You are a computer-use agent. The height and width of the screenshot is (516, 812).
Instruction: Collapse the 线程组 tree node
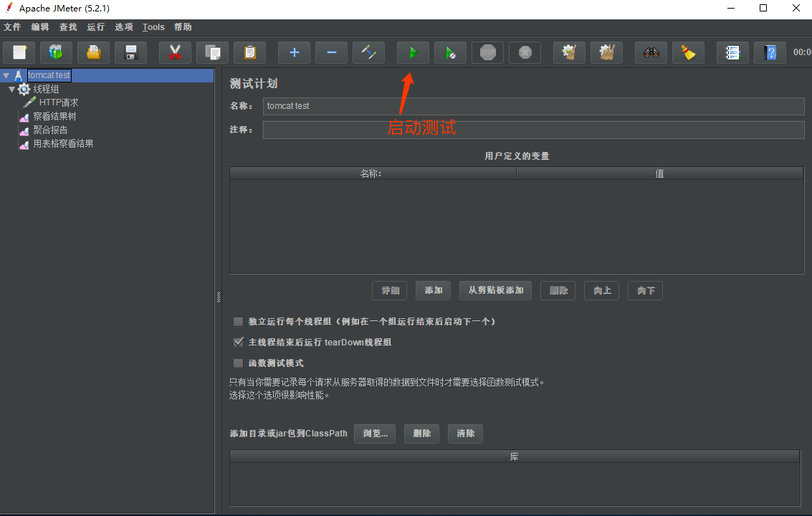coord(12,89)
